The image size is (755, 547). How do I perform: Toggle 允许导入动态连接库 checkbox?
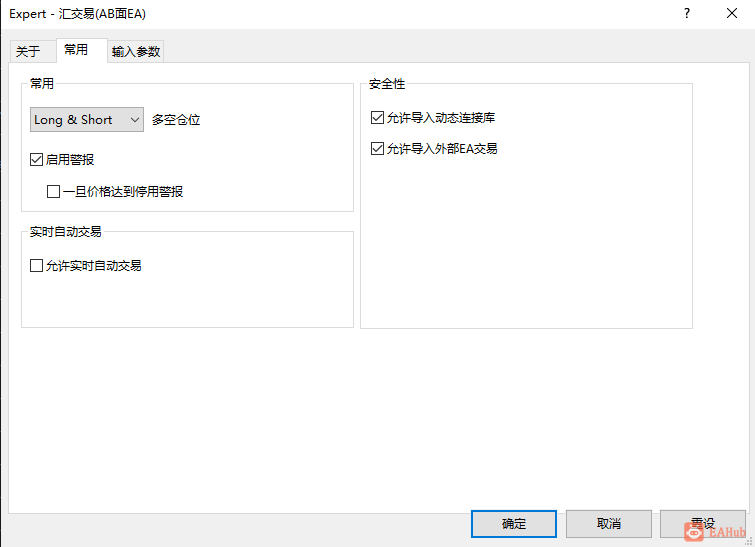coord(378,117)
